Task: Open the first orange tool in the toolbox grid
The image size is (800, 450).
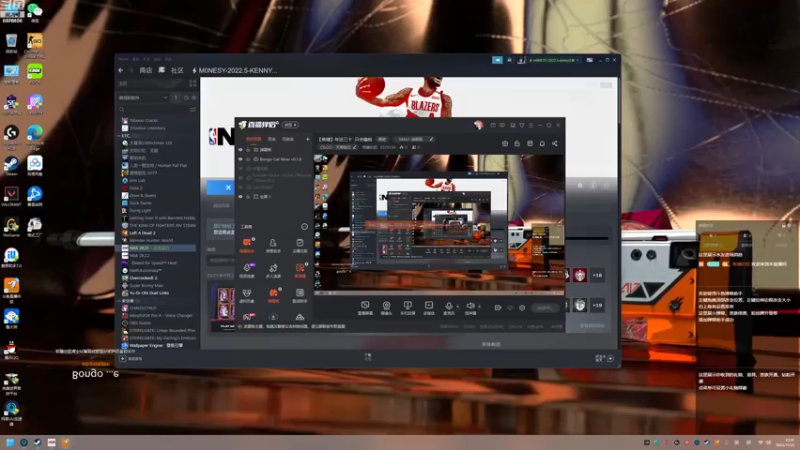Action: pyautogui.click(x=247, y=245)
